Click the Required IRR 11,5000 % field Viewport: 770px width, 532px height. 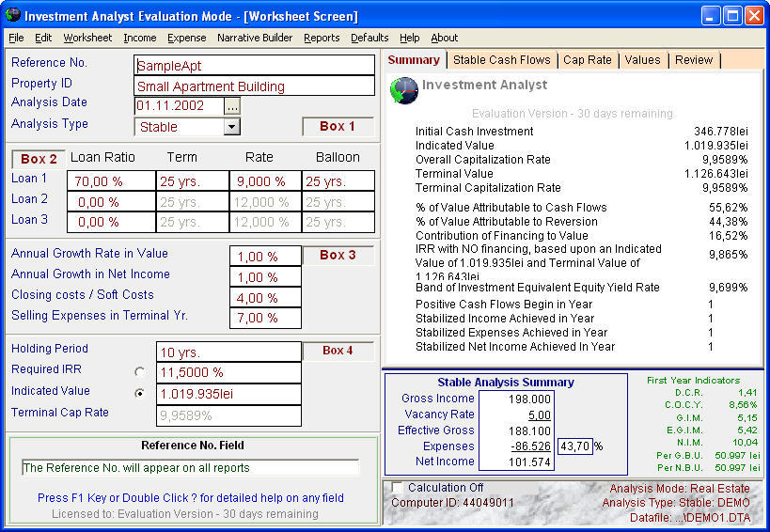coord(228,372)
